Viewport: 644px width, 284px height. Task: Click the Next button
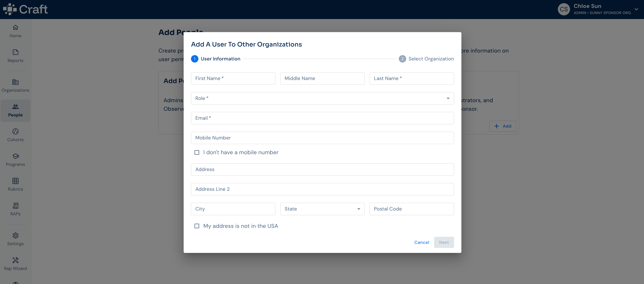click(444, 242)
